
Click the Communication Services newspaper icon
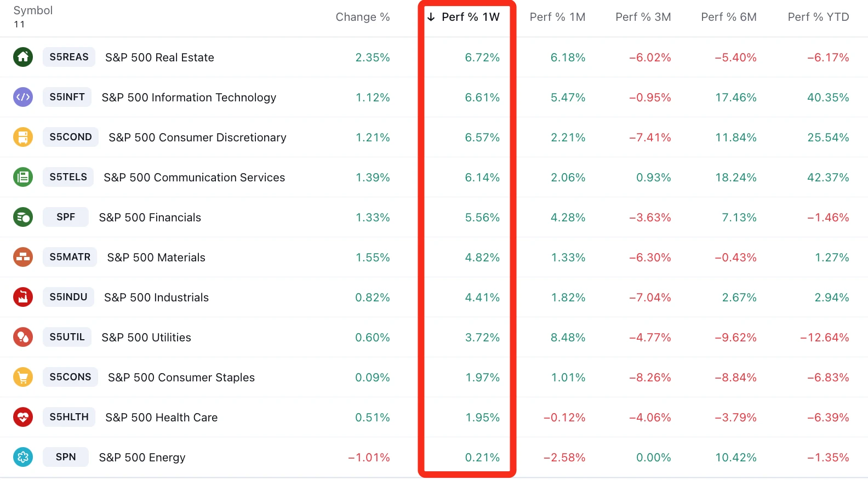pyautogui.click(x=23, y=177)
